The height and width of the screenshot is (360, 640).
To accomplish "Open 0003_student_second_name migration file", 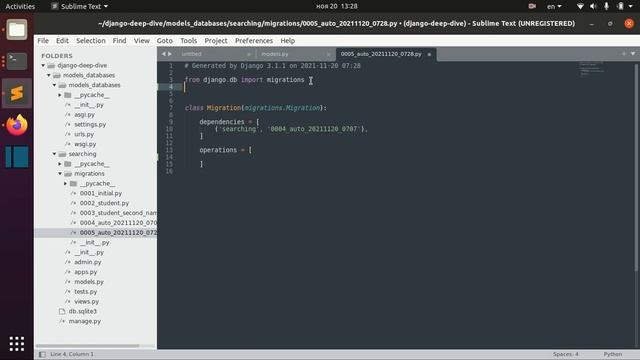I will pyautogui.click(x=118, y=213).
